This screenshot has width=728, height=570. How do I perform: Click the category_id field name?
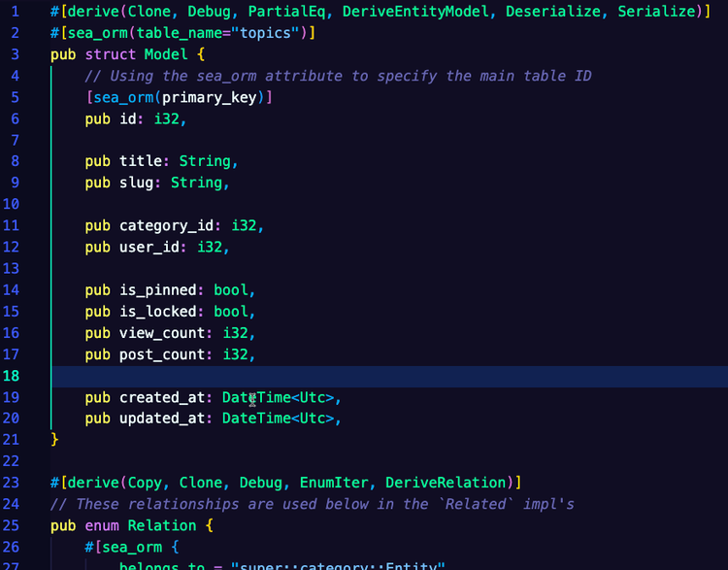(166, 226)
